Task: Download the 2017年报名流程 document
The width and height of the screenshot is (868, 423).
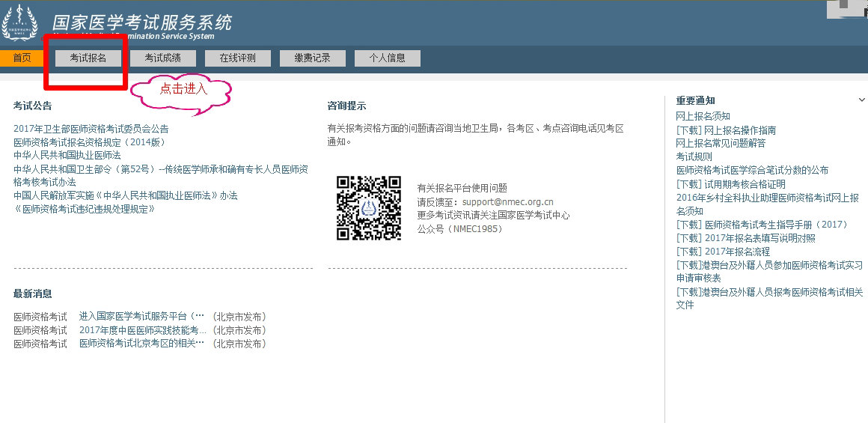Action: click(x=723, y=252)
